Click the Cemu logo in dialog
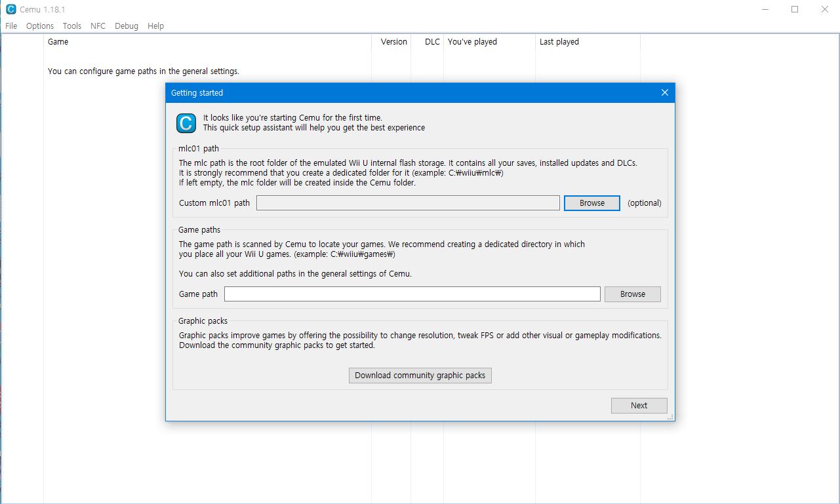 click(x=186, y=123)
